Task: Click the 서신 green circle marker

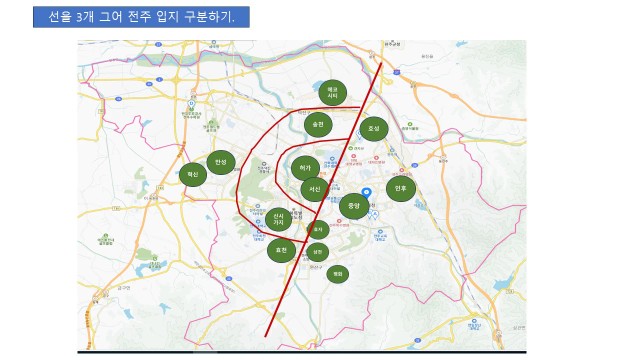Action: point(314,189)
